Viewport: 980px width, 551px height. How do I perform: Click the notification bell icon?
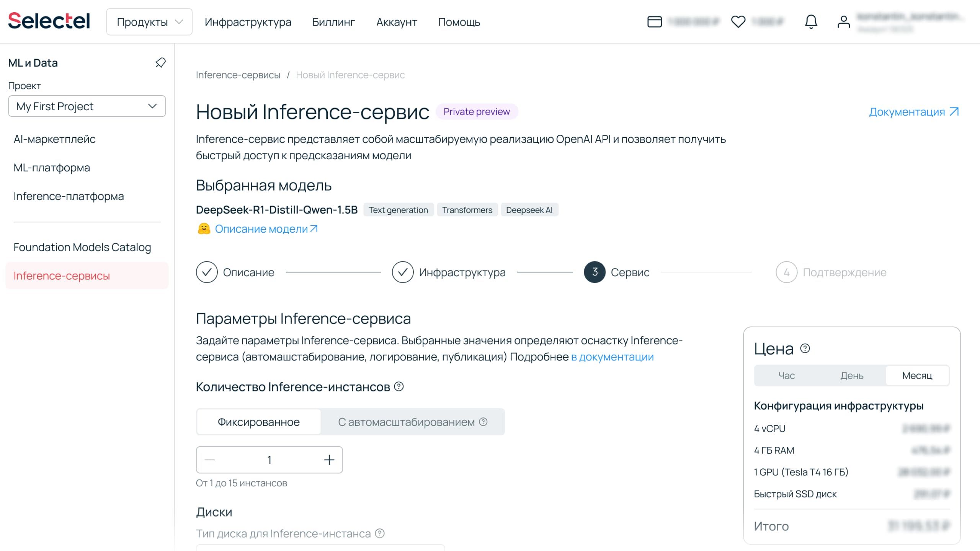tap(811, 22)
